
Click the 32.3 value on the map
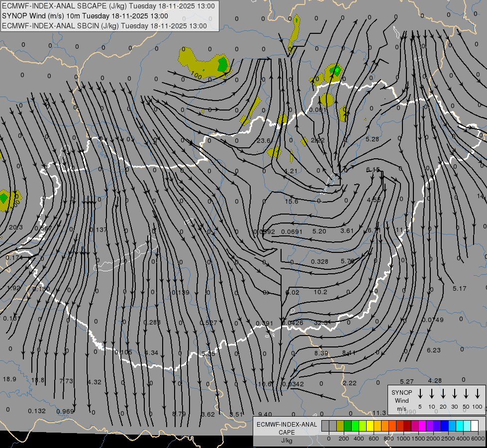click(x=320, y=323)
